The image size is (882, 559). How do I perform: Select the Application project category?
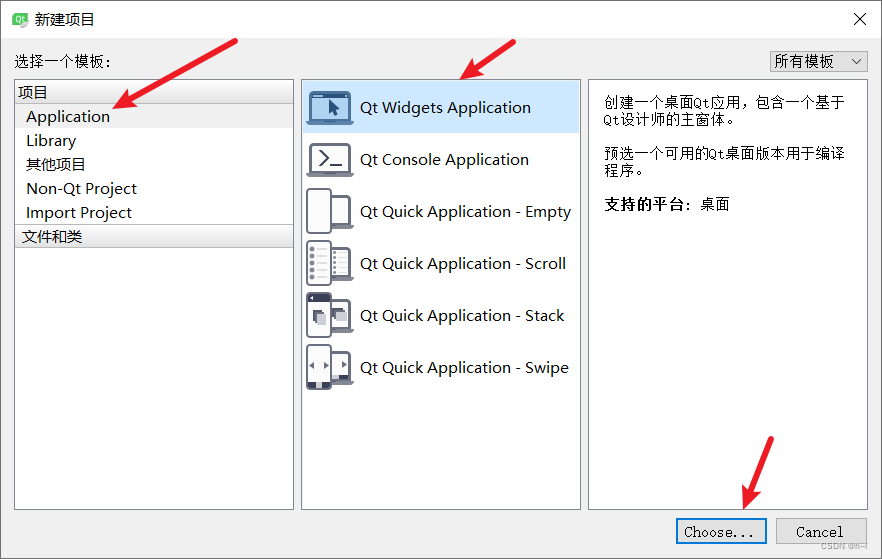point(154,116)
